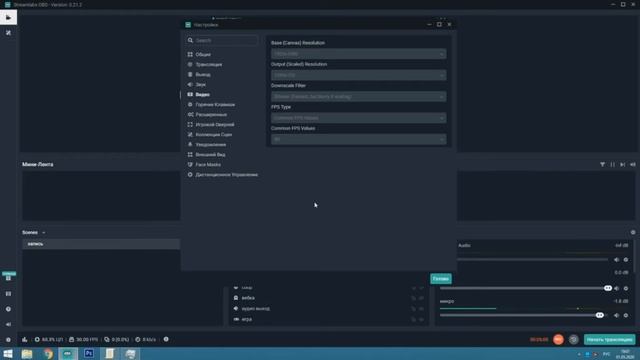Open the Коллекция Сцен settings category
Viewport: 640px width, 360px height.
[x=213, y=135]
